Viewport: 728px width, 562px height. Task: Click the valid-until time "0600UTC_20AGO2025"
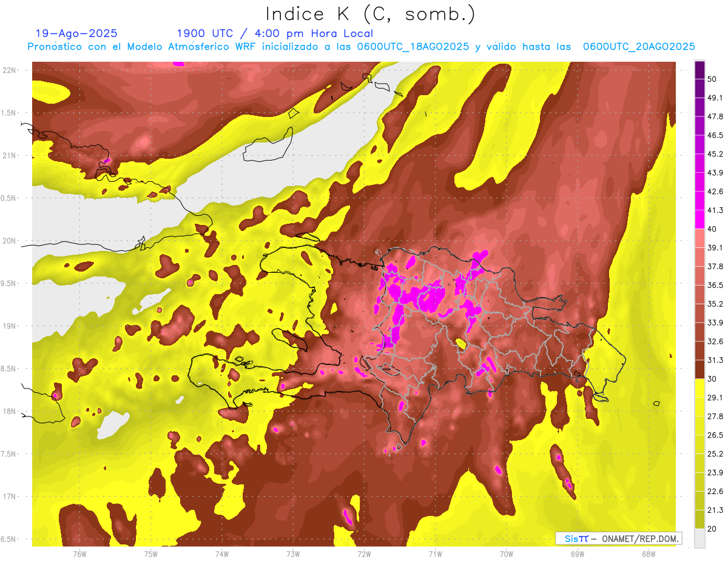point(639,47)
